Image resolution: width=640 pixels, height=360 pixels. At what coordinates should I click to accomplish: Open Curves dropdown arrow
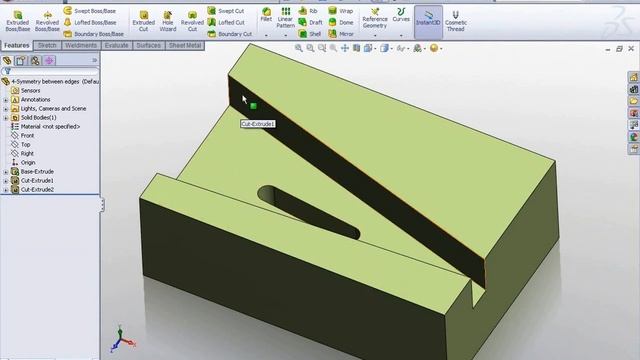click(x=401, y=36)
